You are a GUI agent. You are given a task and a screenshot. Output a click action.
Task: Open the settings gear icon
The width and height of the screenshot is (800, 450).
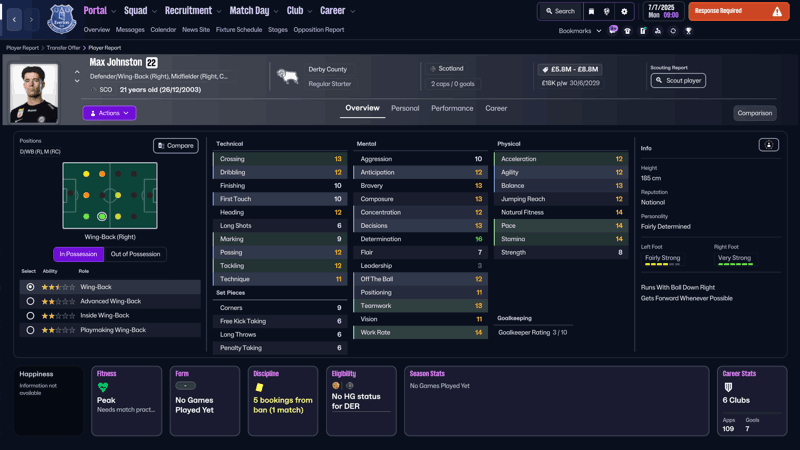(x=624, y=11)
